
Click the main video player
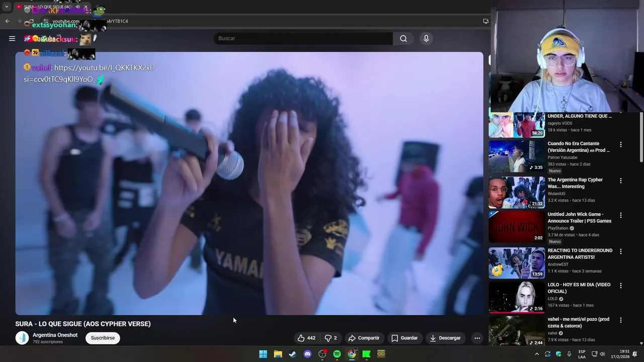point(249,184)
